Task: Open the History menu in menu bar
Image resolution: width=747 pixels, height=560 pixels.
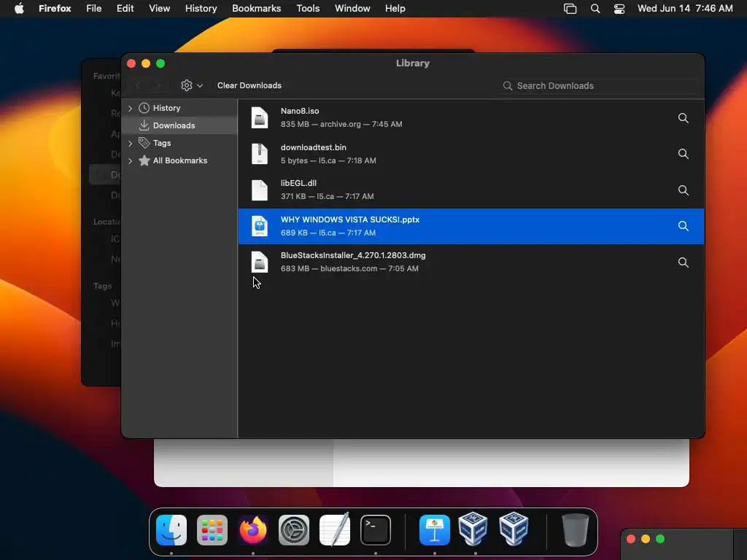Action: pos(201,9)
